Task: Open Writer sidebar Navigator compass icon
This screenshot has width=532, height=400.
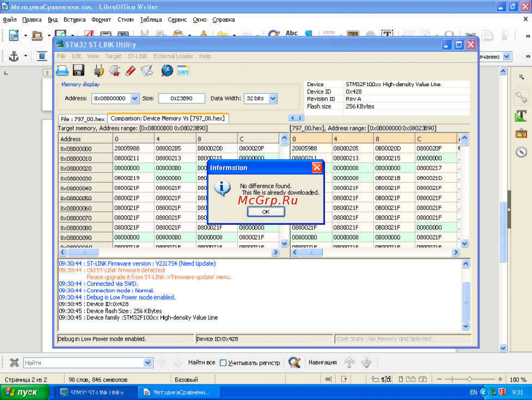Action: coord(521,152)
